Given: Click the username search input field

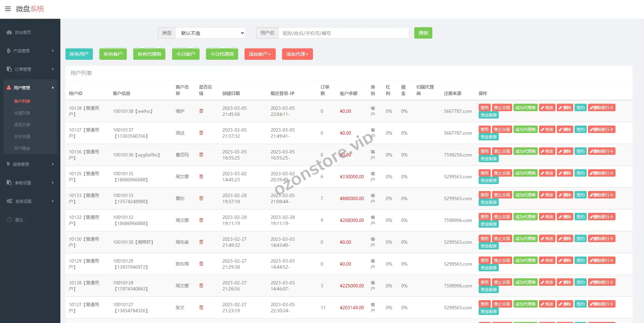Looking at the screenshot, I should click(343, 33).
